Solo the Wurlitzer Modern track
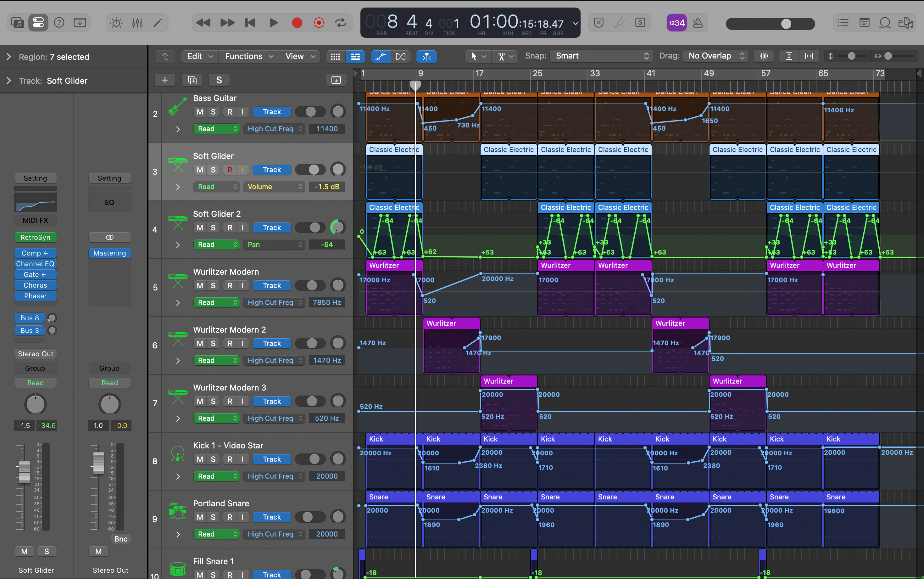The height and width of the screenshot is (579, 924). click(x=213, y=286)
